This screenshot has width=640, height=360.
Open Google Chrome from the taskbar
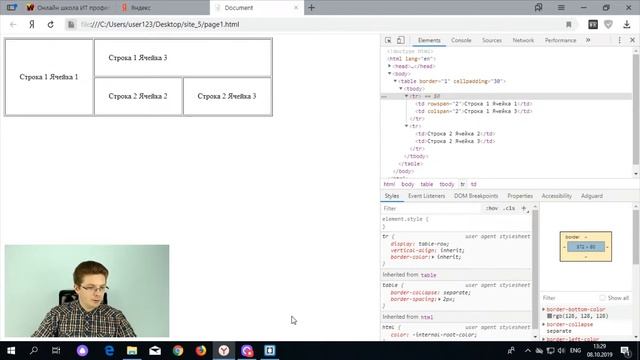[x=178, y=351]
